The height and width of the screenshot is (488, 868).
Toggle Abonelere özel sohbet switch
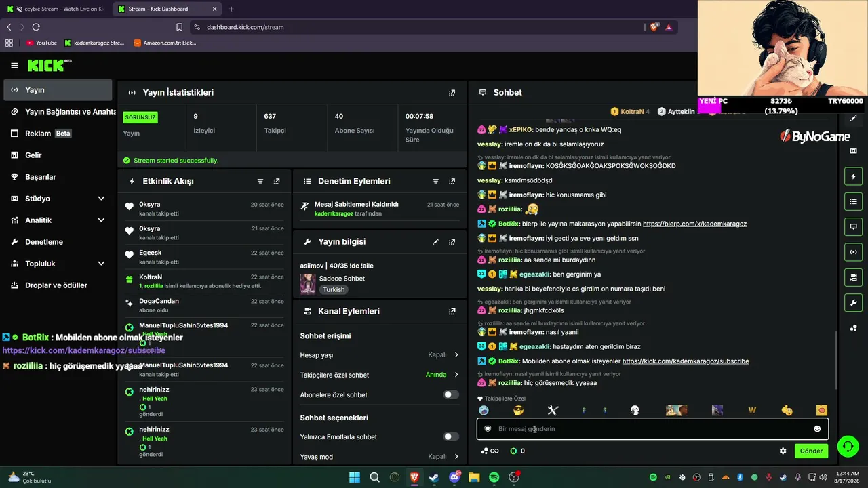(451, 394)
